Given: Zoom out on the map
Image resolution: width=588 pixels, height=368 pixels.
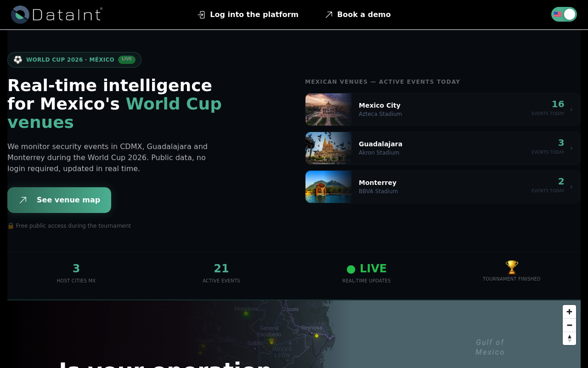Looking at the screenshot, I should point(569,325).
